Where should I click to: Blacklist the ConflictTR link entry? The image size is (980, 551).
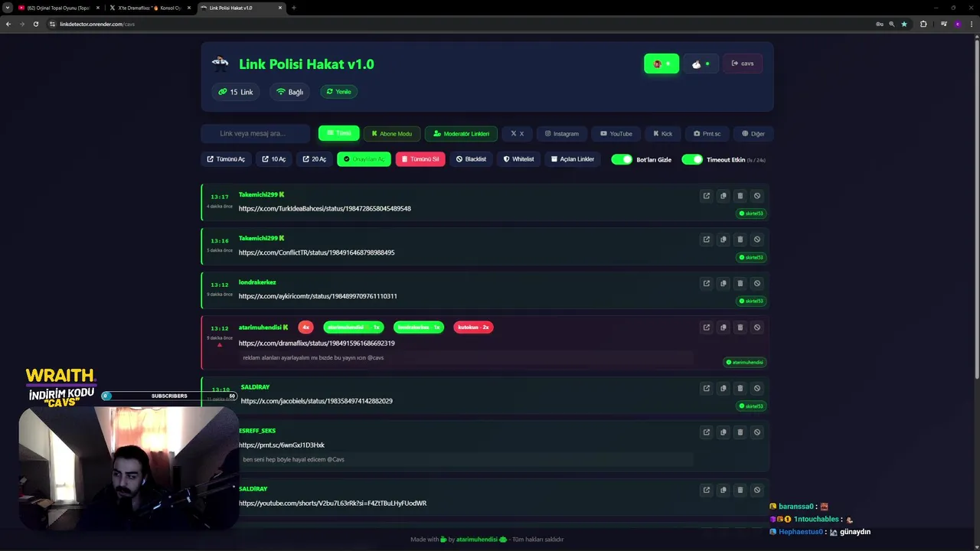[x=756, y=240]
